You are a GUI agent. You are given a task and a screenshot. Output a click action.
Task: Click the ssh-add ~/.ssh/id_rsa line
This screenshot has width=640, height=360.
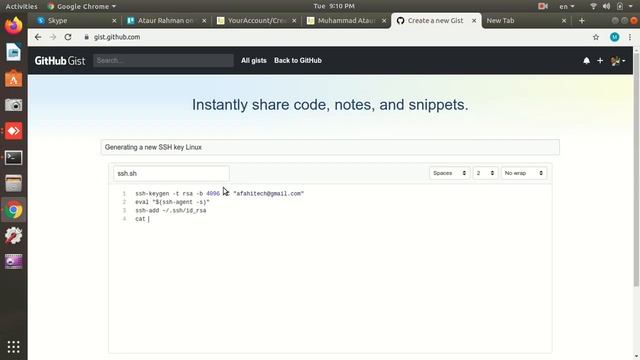(x=171, y=211)
